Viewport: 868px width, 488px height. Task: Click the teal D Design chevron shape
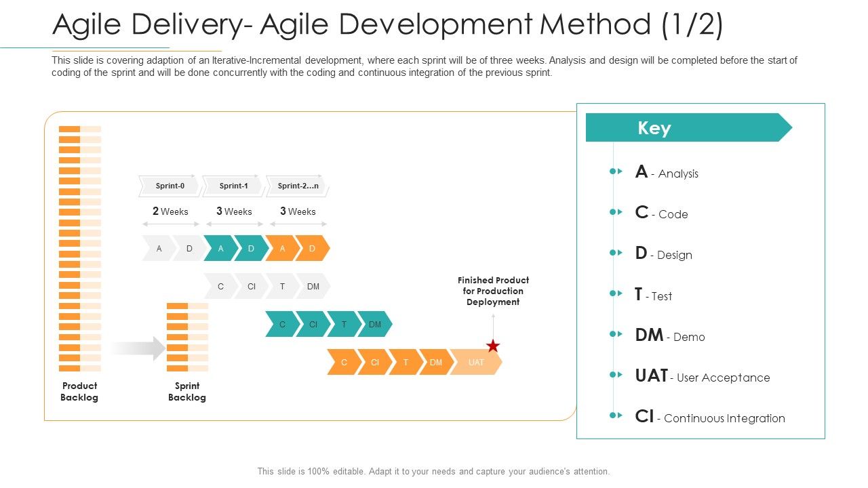[x=250, y=249]
